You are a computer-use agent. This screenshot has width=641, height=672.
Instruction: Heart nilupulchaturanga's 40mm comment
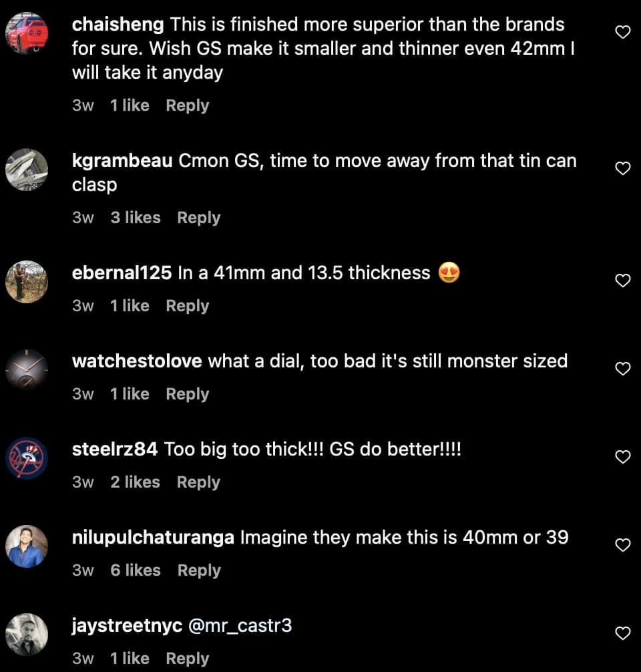coord(622,545)
